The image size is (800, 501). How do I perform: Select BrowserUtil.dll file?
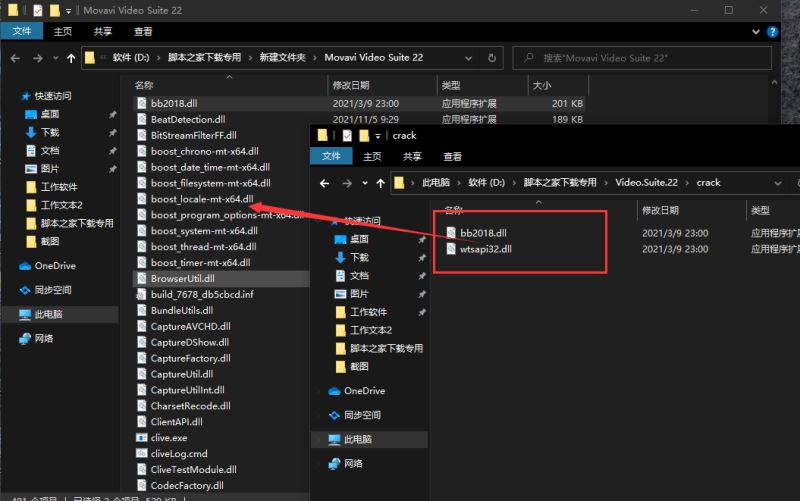point(183,279)
